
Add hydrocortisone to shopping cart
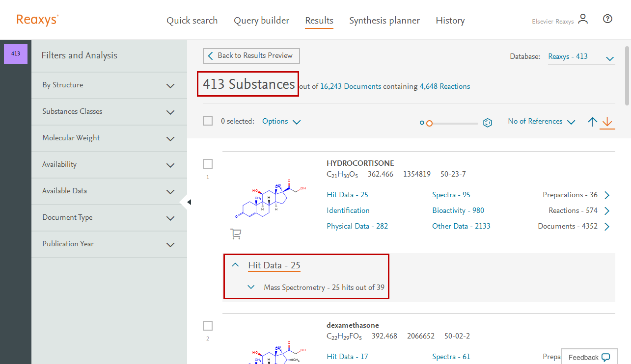pyautogui.click(x=236, y=234)
